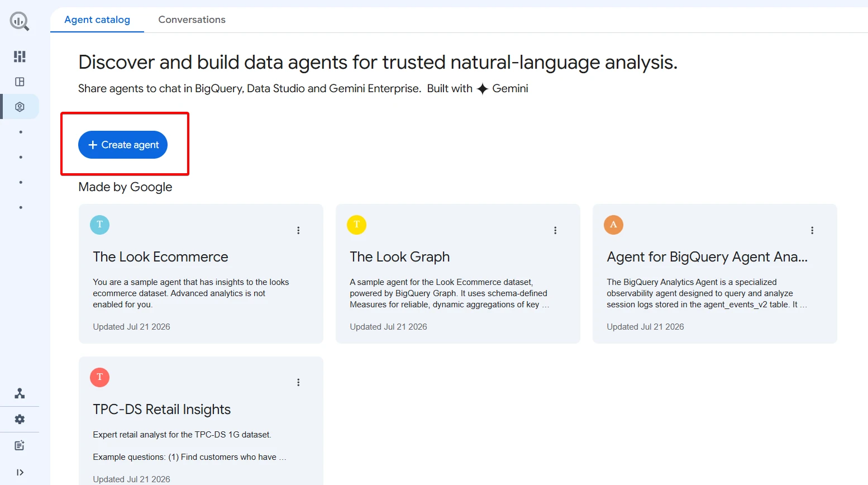Open the hierarchy nodes icon in sidebar
The width and height of the screenshot is (868, 485).
click(20, 393)
